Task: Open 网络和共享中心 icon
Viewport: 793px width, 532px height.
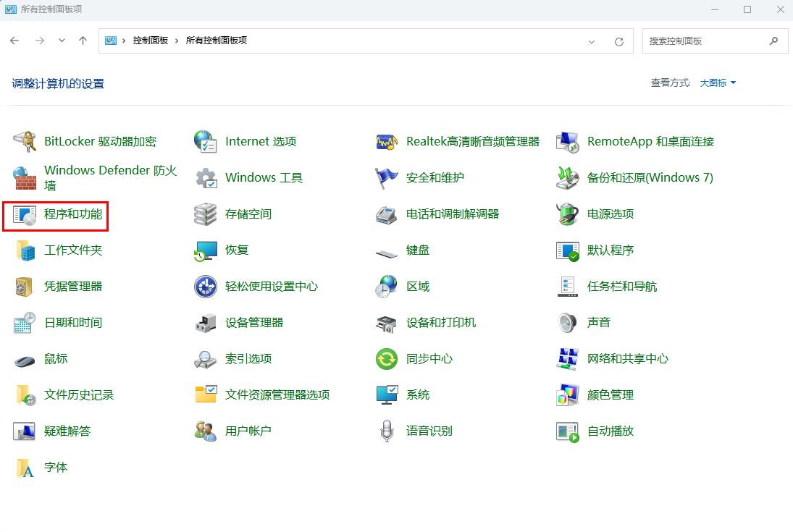Action: click(x=568, y=359)
